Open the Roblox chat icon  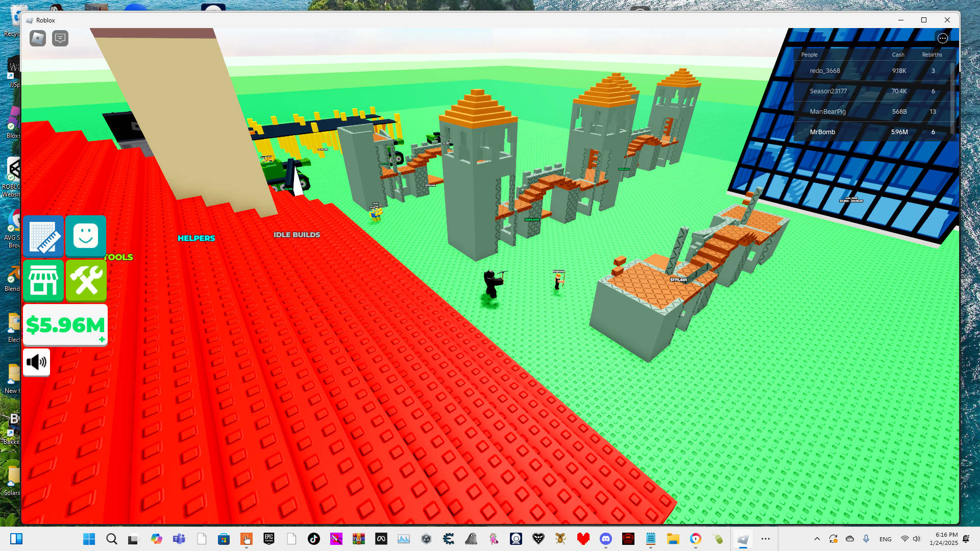pos(60,38)
